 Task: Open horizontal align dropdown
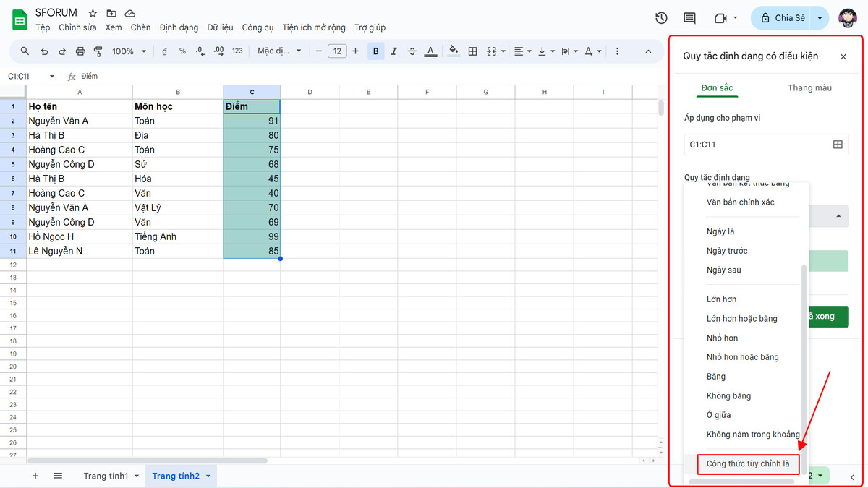pyautogui.click(x=522, y=51)
